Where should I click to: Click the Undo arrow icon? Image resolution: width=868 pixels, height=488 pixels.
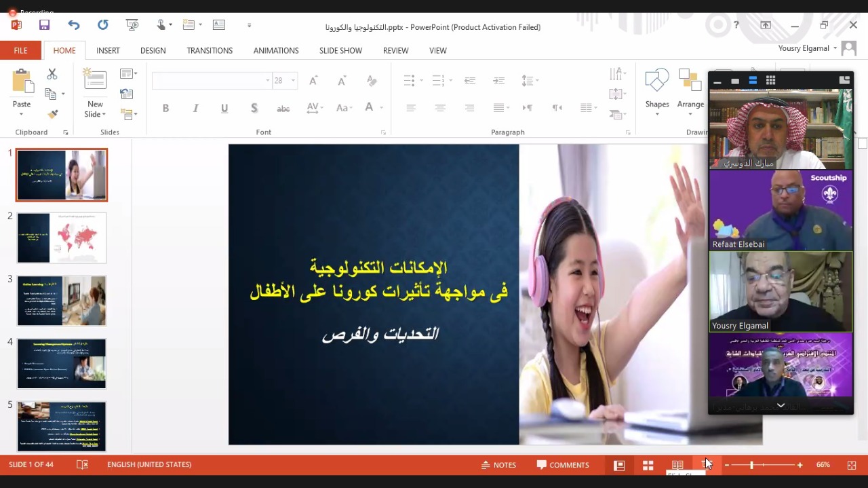point(73,25)
